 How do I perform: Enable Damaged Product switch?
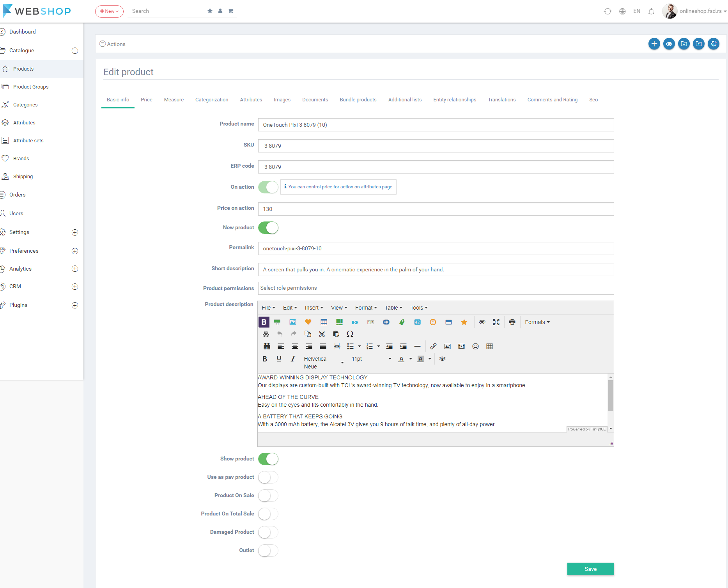pos(268,532)
